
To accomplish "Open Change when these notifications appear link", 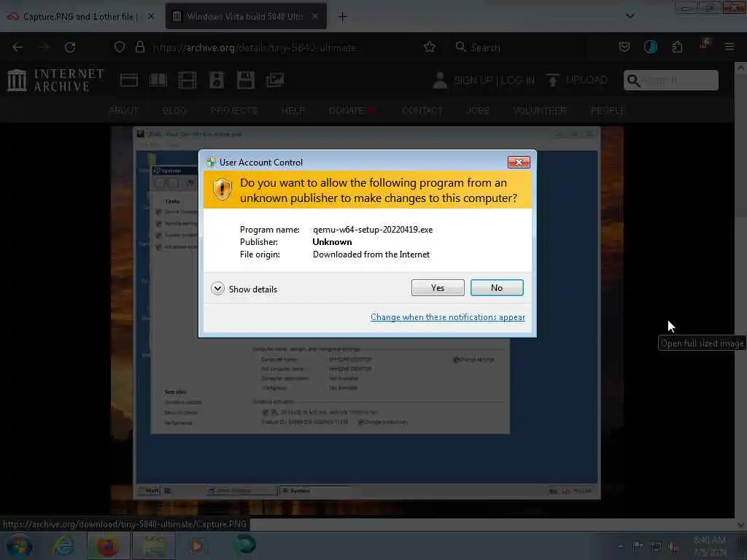I will [448, 317].
